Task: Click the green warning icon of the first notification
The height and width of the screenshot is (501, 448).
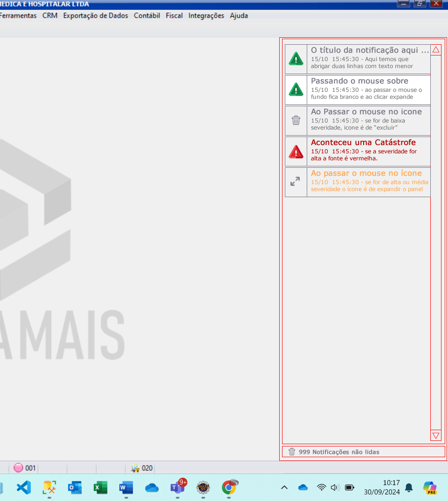Action: (296, 59)
